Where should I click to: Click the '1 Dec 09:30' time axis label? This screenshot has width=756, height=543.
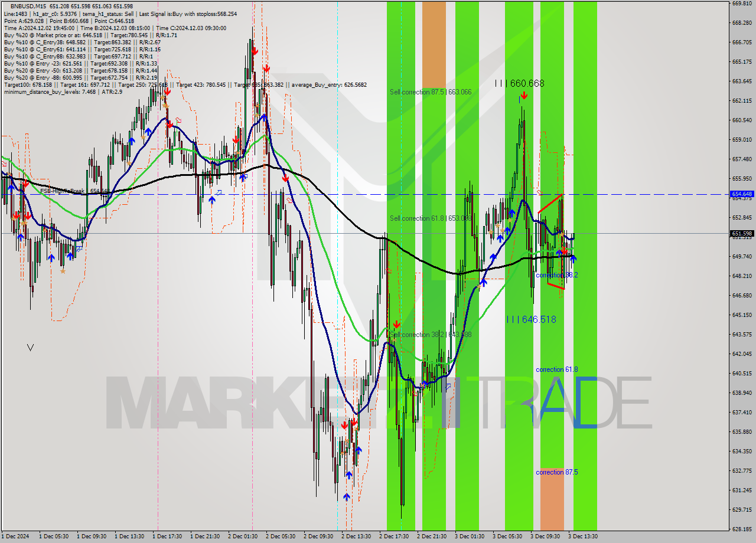pyautogui.click(x=92, y=537)
